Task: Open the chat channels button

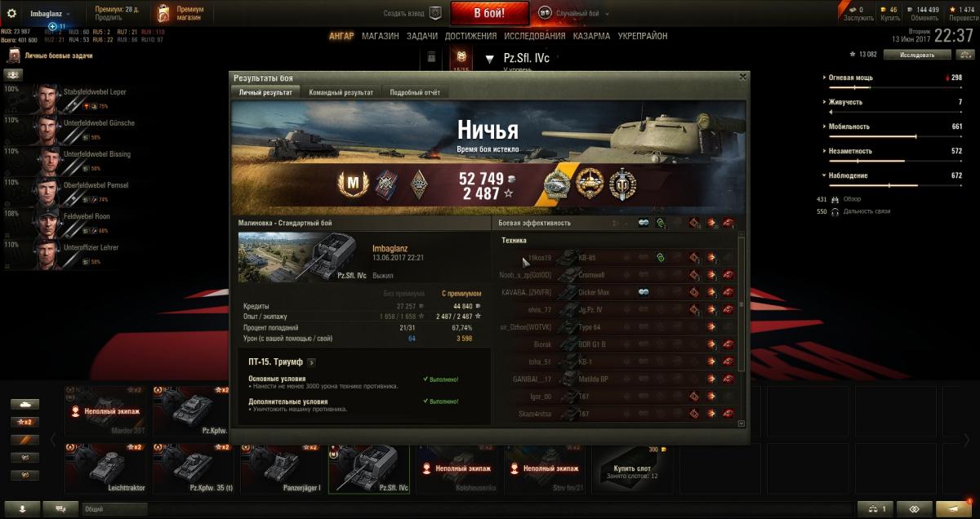Action: click(60, 508)
